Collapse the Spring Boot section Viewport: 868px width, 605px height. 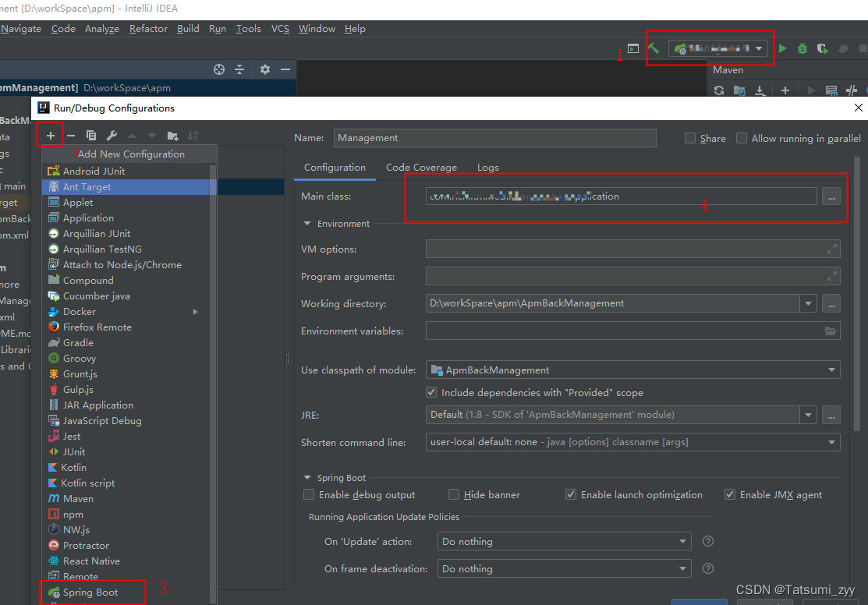point(307,478)
